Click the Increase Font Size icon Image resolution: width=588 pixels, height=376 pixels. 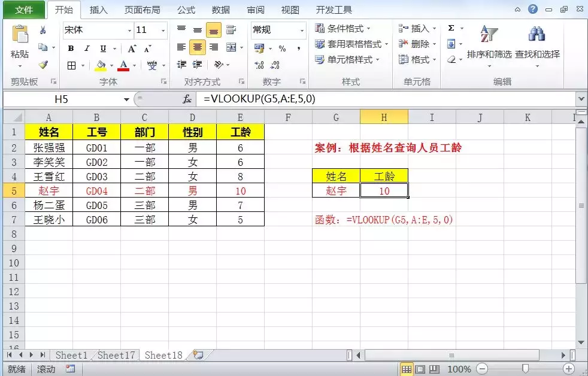(x=132, y=48)
